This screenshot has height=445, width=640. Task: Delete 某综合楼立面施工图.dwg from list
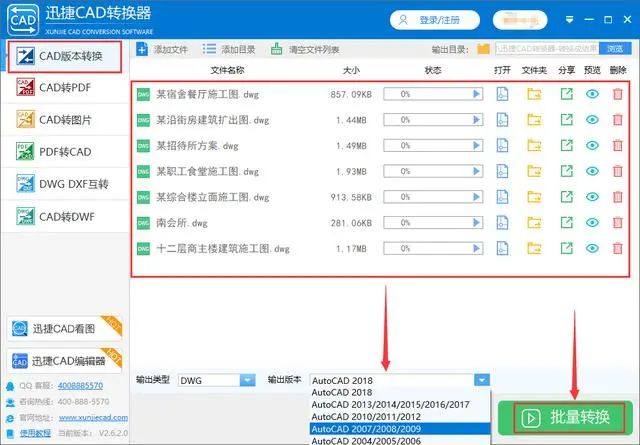618,197
